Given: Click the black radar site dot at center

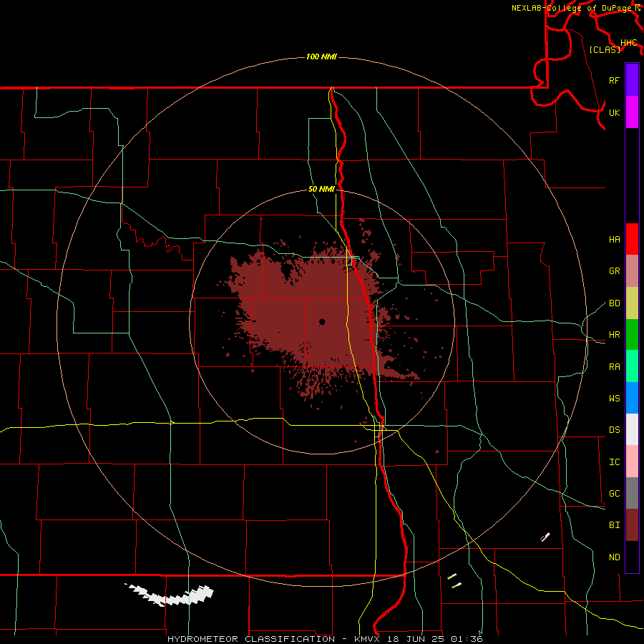Looking at the screenshot, I should tap(322, 321).
